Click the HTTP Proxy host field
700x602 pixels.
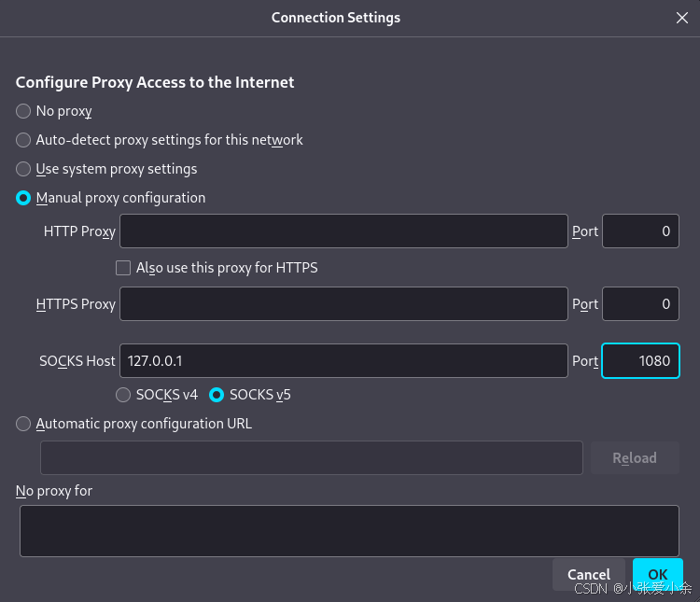tap(343, 231)
